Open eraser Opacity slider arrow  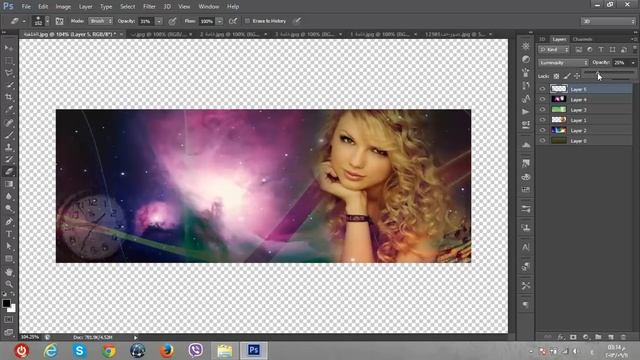(159, 21)
